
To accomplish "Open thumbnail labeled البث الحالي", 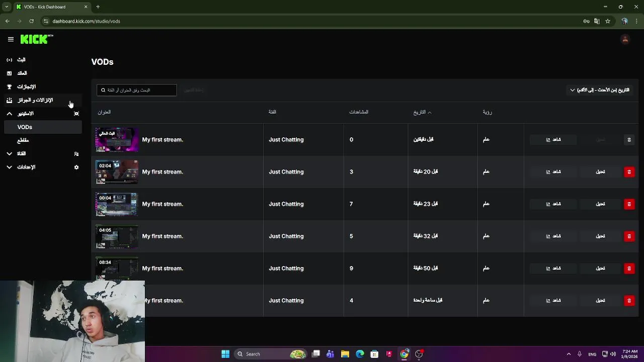I will pos(117,140).
